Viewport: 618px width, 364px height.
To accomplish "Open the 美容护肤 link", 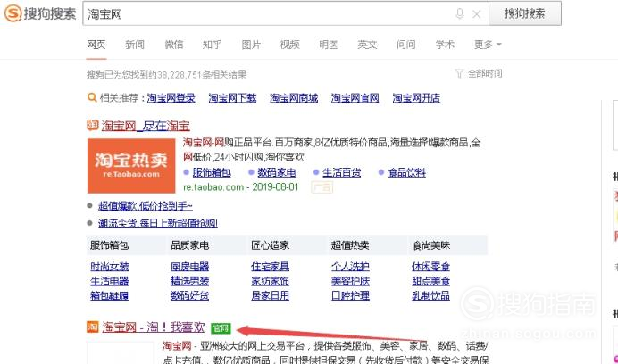I will click(351, 281).
